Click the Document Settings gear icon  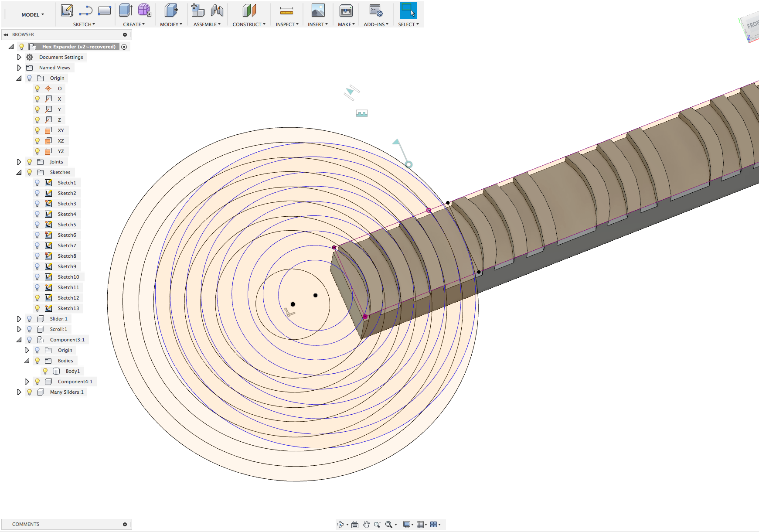coord(30,57)
